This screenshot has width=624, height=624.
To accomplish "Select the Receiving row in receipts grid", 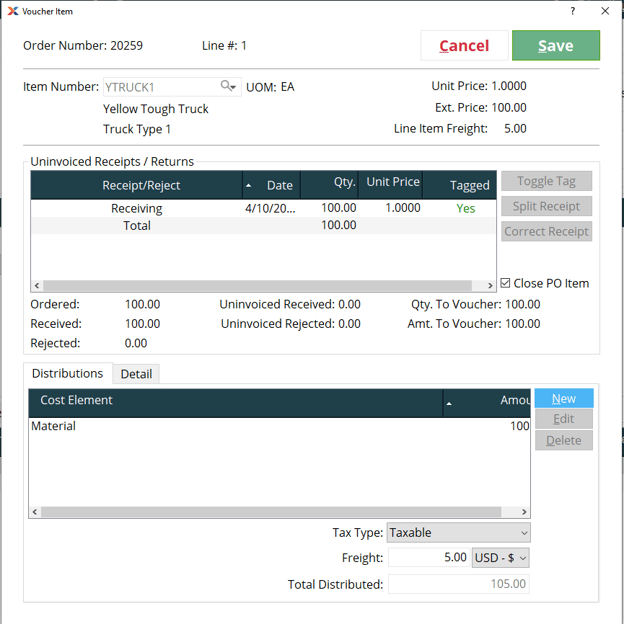I will tap(136, 209).
